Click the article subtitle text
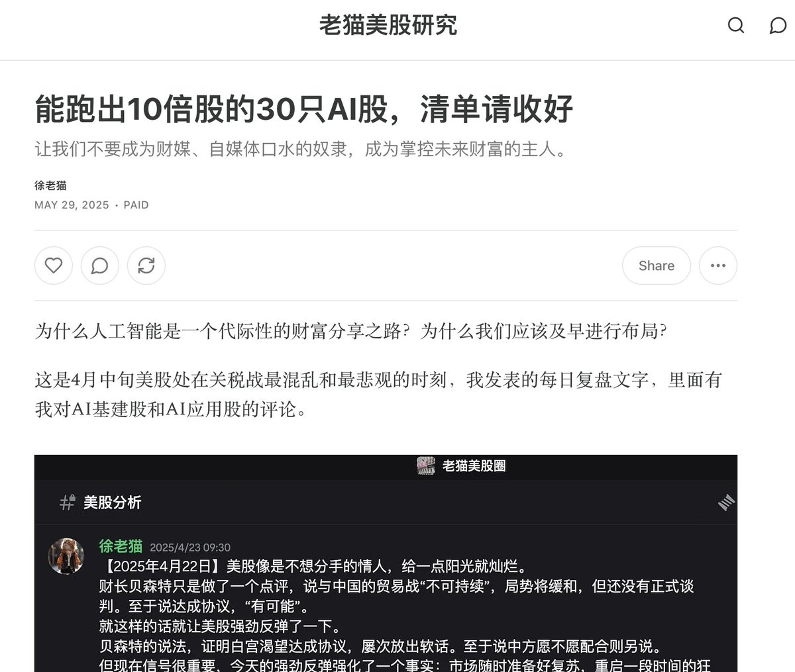The width and height of the screenshot is (795, 672). tap(302, 149)
